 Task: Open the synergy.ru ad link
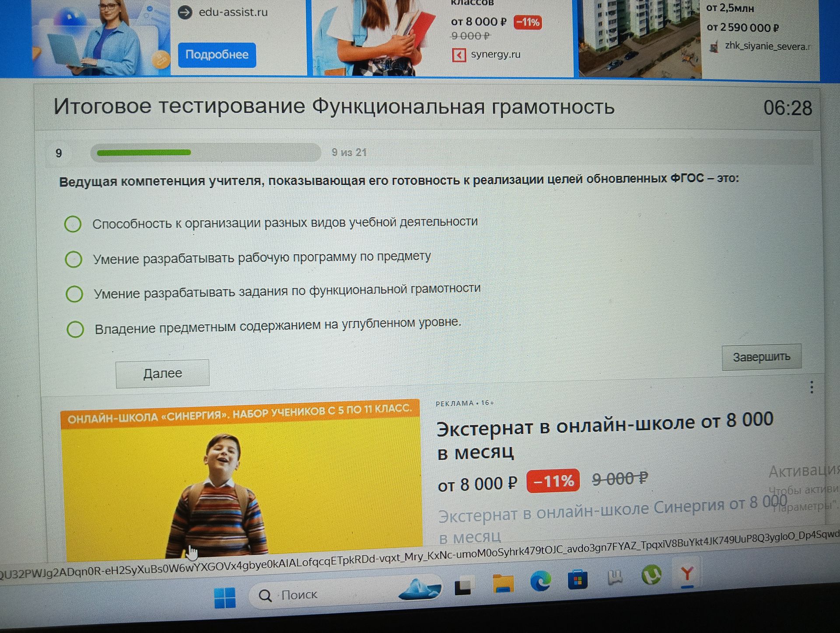click(495, 54)
